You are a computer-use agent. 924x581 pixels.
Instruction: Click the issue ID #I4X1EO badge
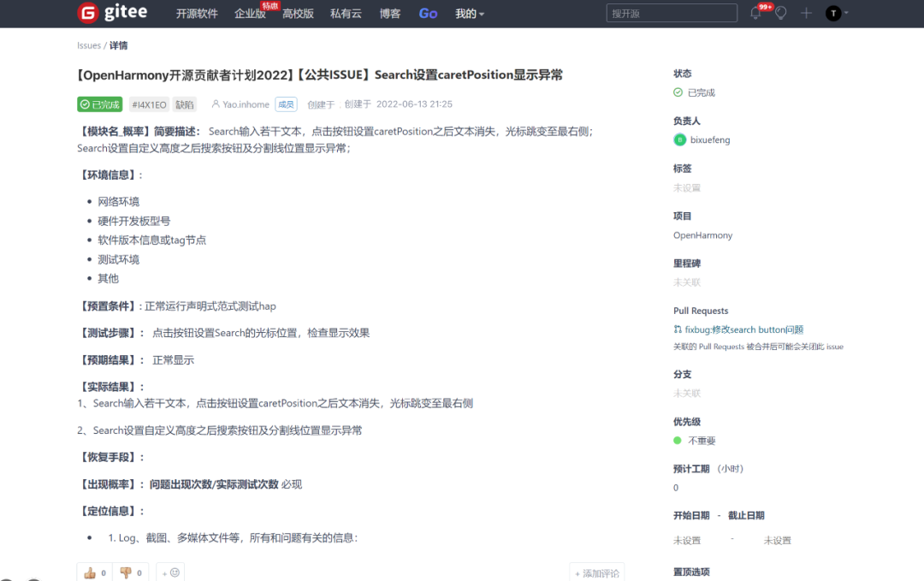(149, 104)
